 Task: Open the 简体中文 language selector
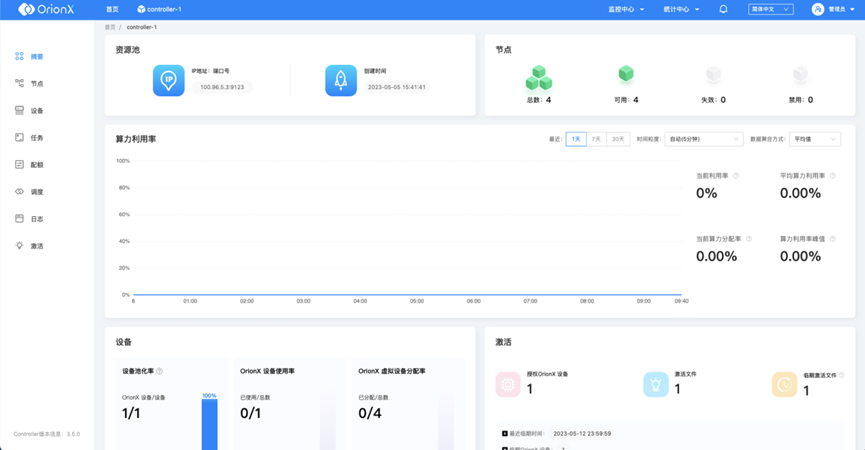pyautogui.click(x=771, y=9)
